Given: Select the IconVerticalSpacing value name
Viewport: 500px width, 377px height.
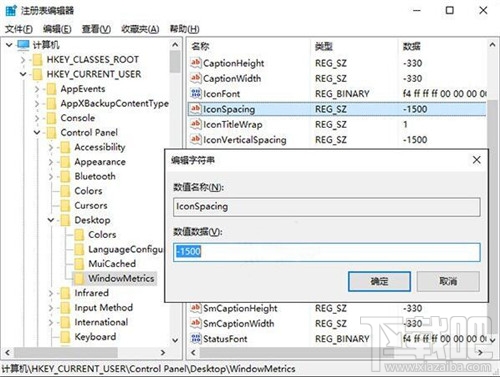Looking at the screenshot, I should [245, 140].
